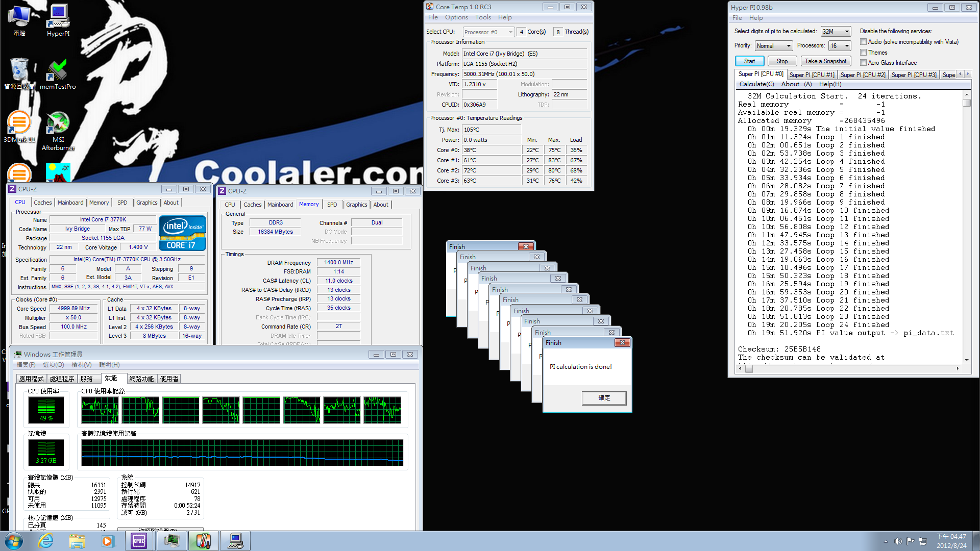Expand the Priority Normal dropdown
The width and height of the screenshot is (980, 551).
pos(774,46)
